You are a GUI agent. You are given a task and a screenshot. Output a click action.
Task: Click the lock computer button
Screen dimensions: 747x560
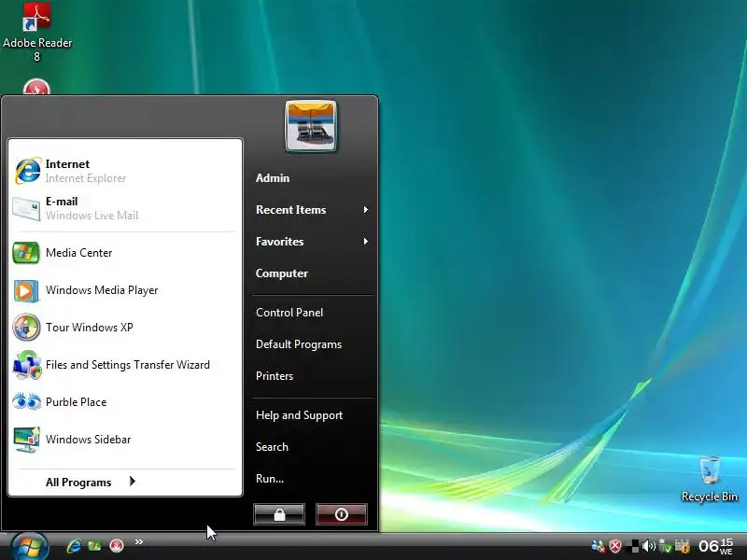pos(279,514)
